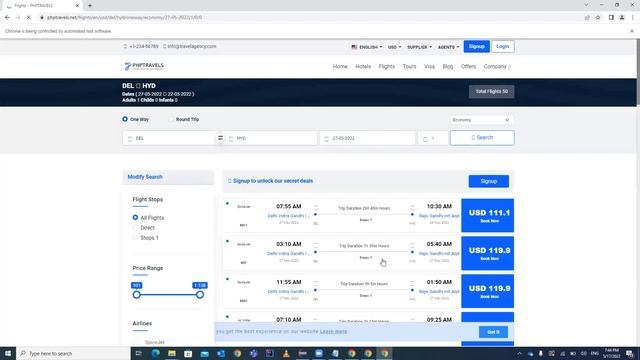Click the browser address bar URL

pyautogui.click(x=124, y=18)
